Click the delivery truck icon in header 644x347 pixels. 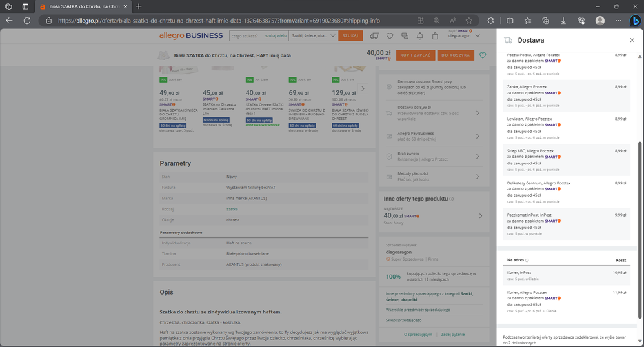click(x=374, y=36)
